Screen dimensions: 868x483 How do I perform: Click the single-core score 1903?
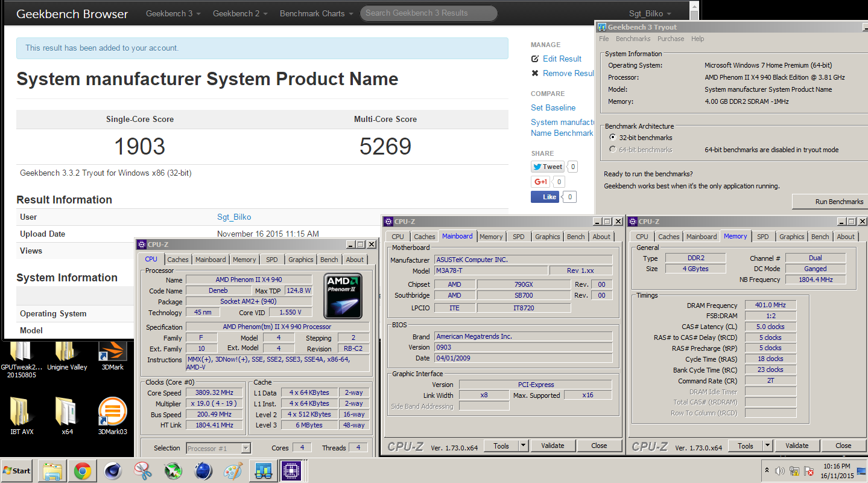point(139,146)
